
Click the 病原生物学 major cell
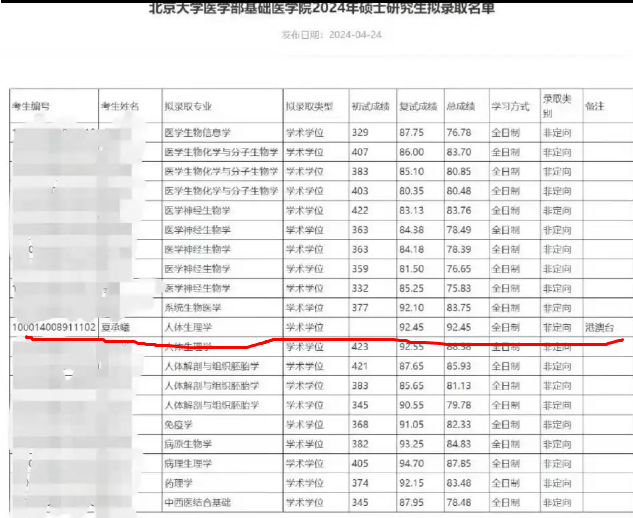coord(188,444)
